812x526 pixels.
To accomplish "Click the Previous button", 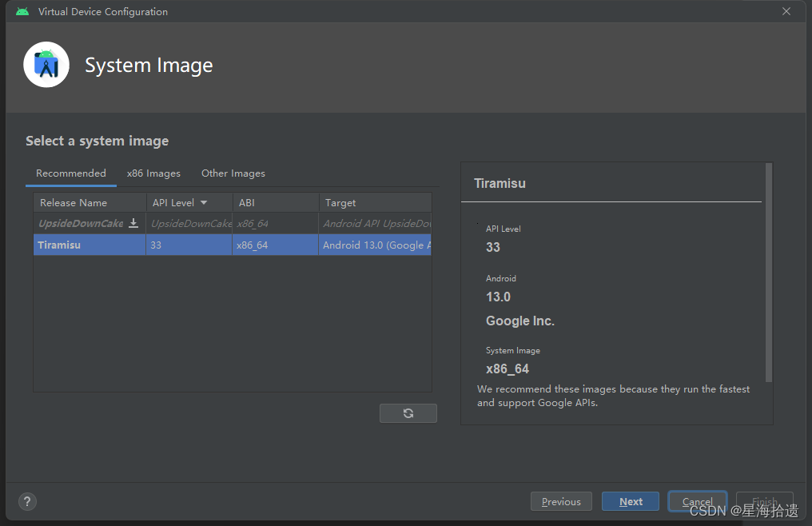I will (561, 501).
